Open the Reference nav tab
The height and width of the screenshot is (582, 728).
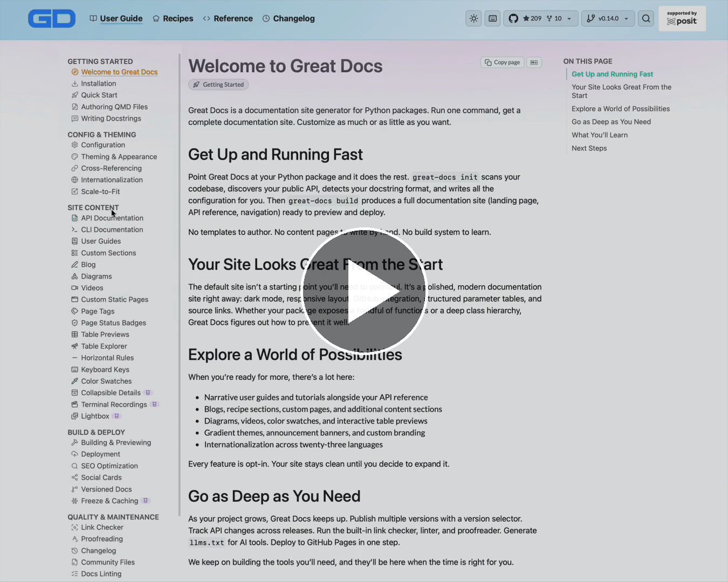[228, 18]
